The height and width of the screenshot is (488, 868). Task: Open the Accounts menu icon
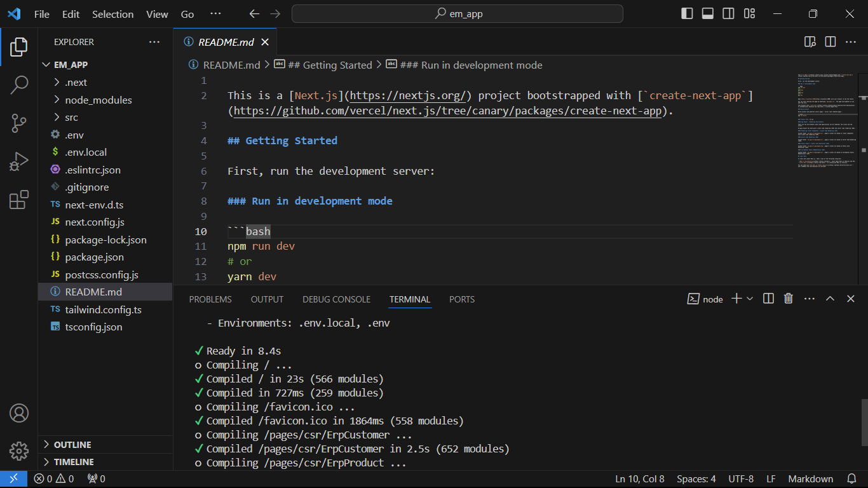point(19,413)
